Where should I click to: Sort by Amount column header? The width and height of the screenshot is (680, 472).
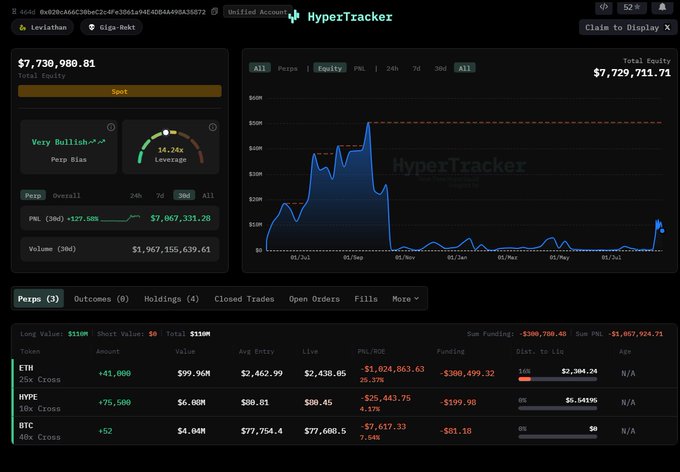(108, 351)
